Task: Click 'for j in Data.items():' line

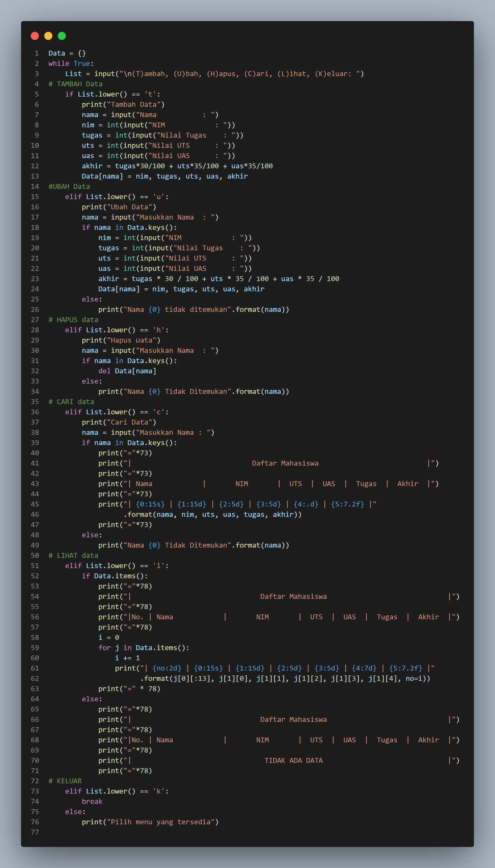Action: click(144, 648)
